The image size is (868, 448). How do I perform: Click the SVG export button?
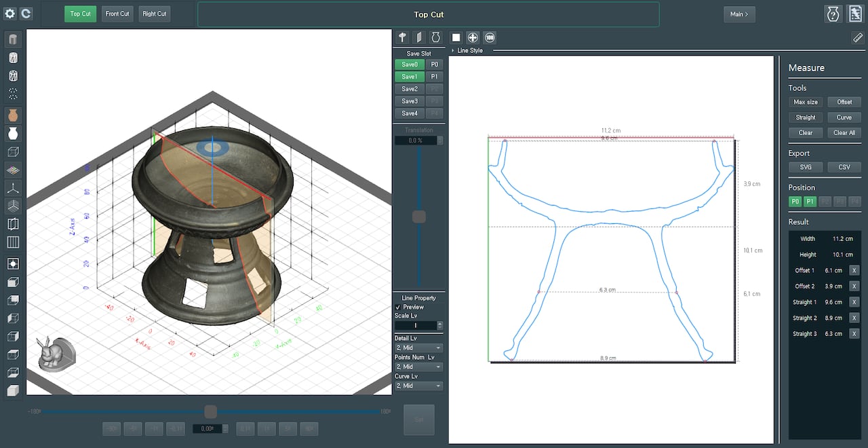click(806, 167)
